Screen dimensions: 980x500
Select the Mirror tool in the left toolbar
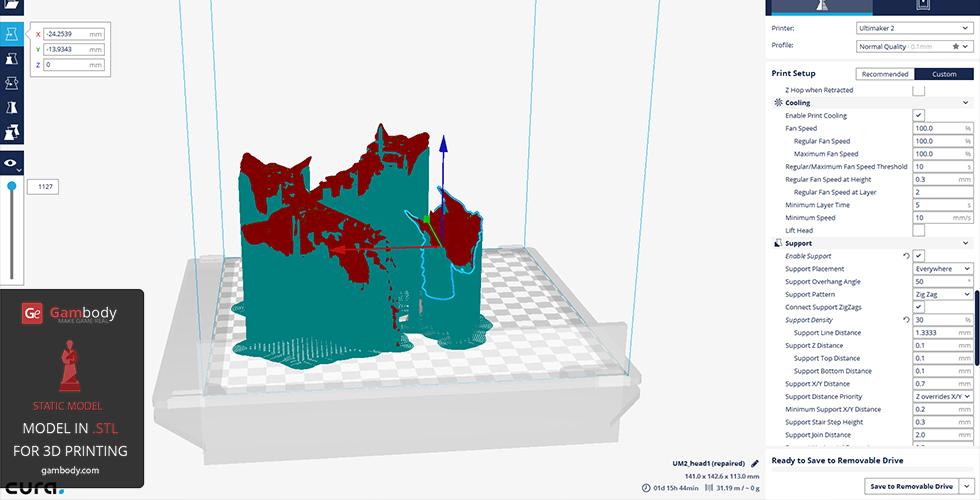[11, 108]
